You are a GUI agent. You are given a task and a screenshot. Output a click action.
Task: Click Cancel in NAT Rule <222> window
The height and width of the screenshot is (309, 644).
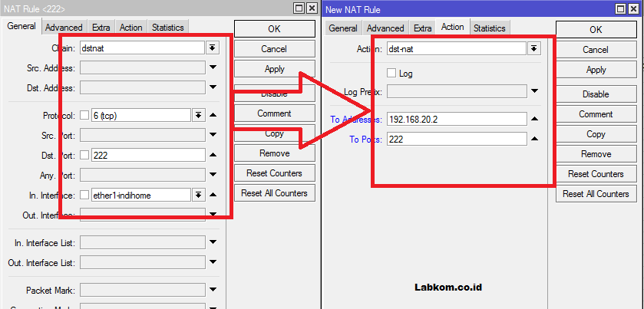pyautogui.click(x=274, y=49)
